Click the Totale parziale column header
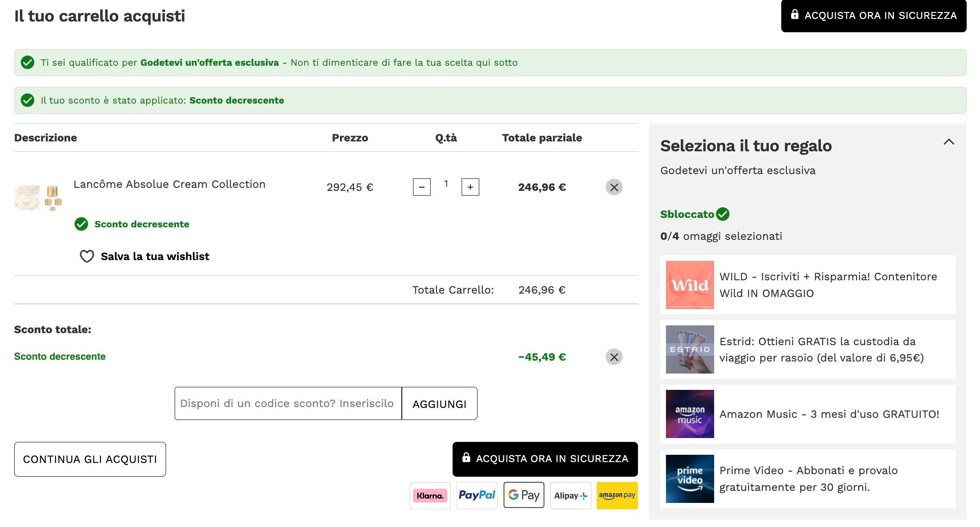The height and width of the screenshot is (527, 980). (x=542, y=138)
